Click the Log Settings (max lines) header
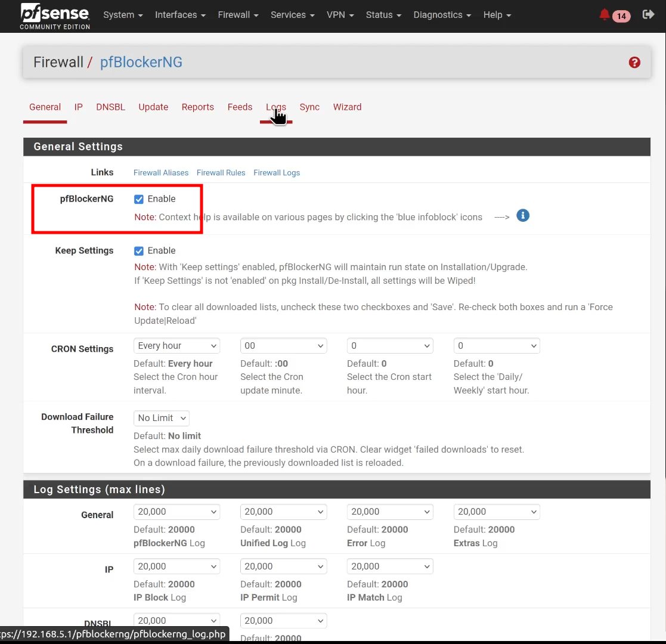Image resolution: width=666 pixels, height=644 pixels. point(337,490)
